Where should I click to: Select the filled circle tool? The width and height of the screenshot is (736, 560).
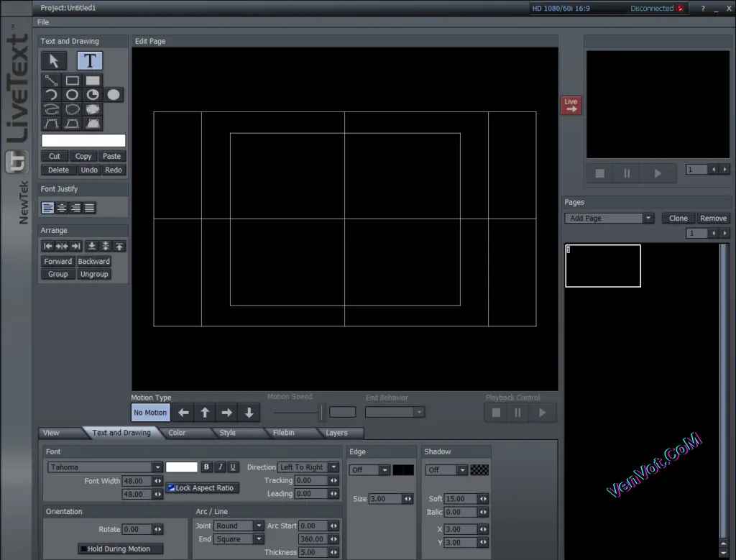point(113,94)
